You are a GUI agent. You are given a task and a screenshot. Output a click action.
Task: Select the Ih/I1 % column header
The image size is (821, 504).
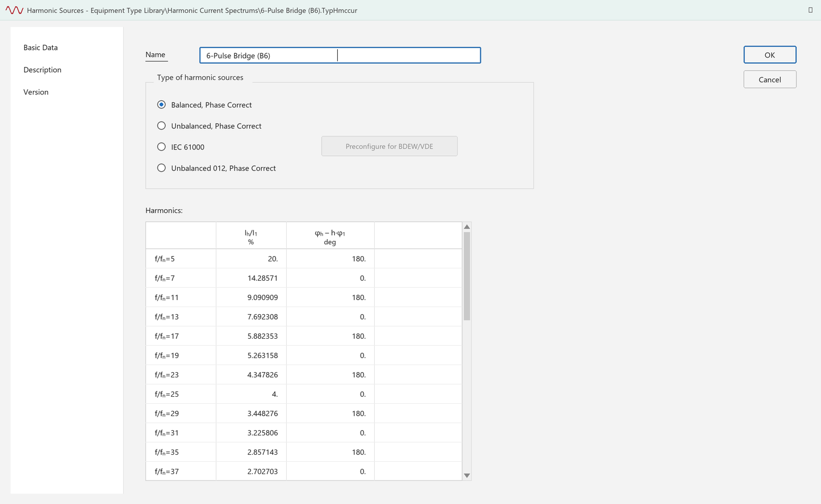tap(251, 236)
